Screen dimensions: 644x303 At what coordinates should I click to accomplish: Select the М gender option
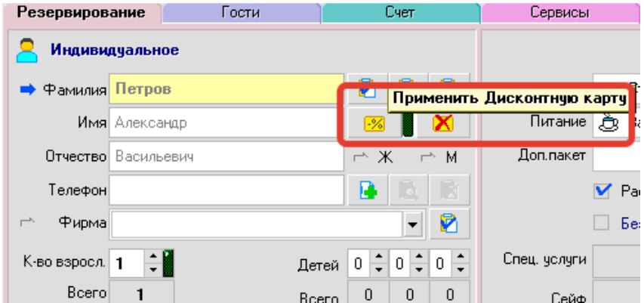coord(451,156)
